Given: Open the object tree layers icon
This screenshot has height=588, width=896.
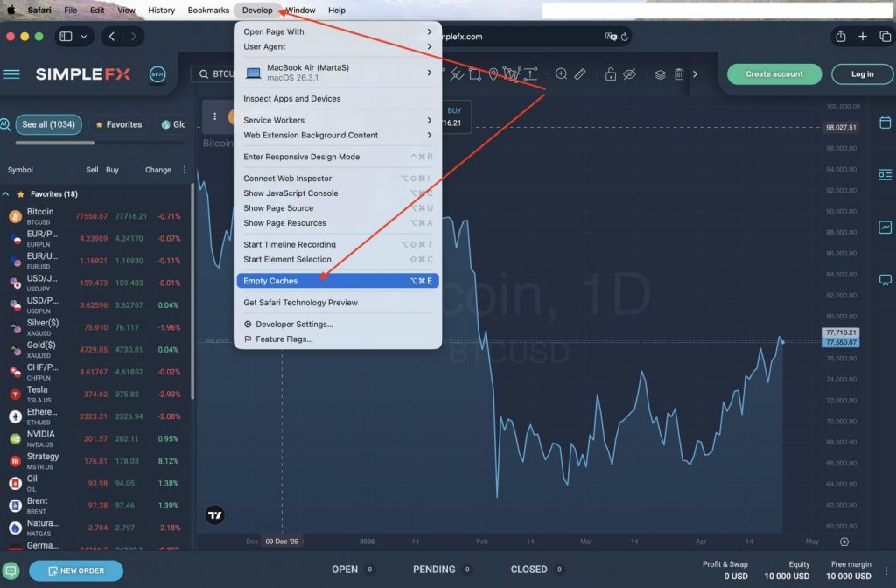Looking at the screenshot, I should [x=661, y=74].
